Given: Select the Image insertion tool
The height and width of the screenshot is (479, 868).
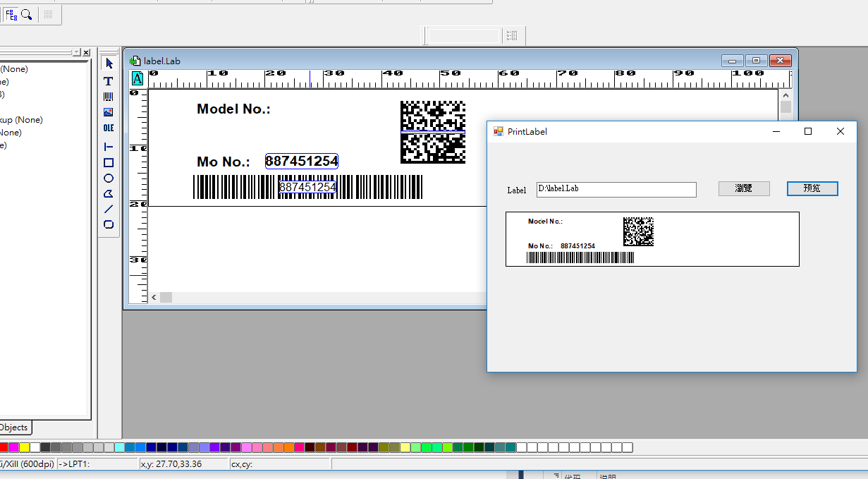Looking at the screenshot, I should tap(109, 112).
